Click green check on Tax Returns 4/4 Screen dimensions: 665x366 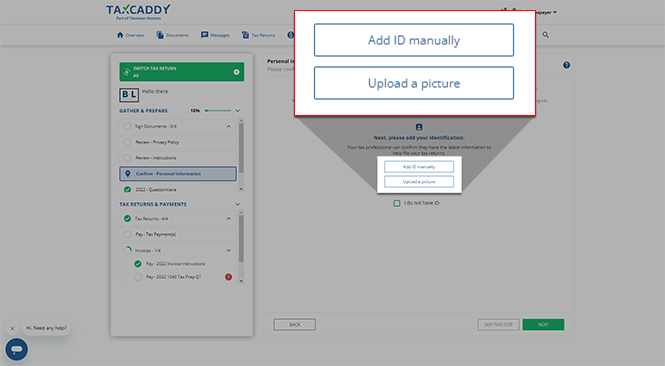[x=127, y=218]
